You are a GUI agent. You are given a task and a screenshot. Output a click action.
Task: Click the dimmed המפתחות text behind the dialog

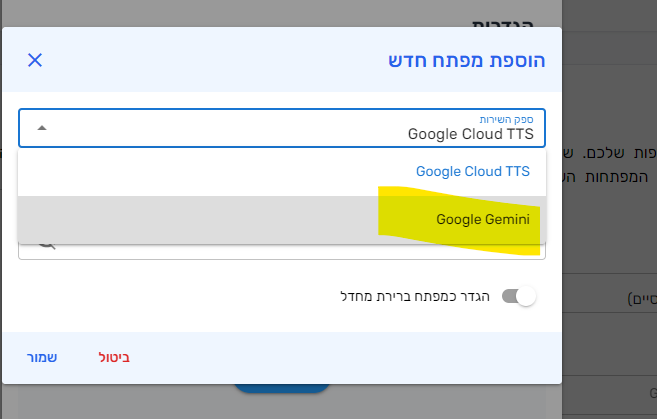point(616,177)
